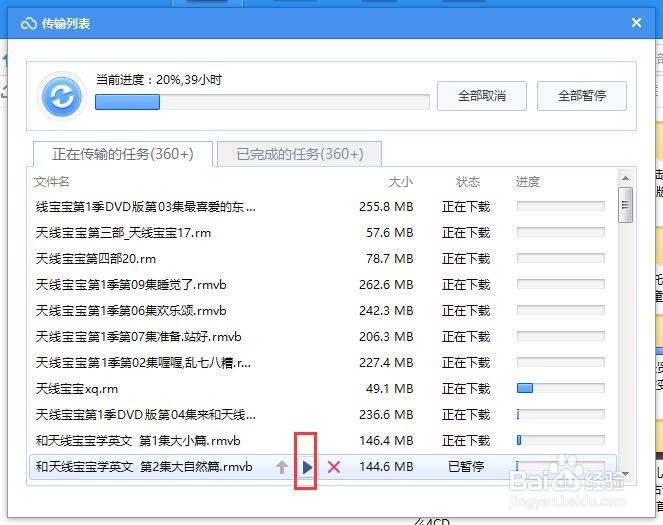Select 天线宝宝第三部_天线宝宝17.rm row

click(323, 232)
